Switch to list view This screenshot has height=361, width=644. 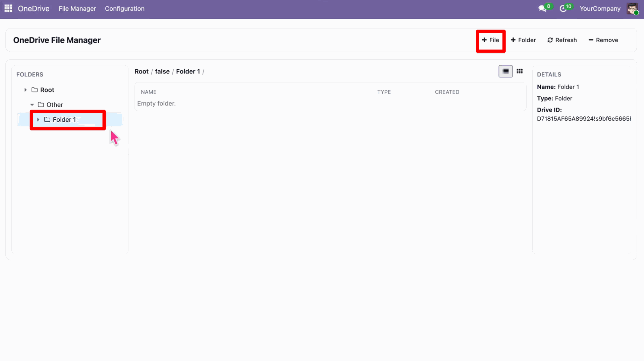[x=505, y=71]
